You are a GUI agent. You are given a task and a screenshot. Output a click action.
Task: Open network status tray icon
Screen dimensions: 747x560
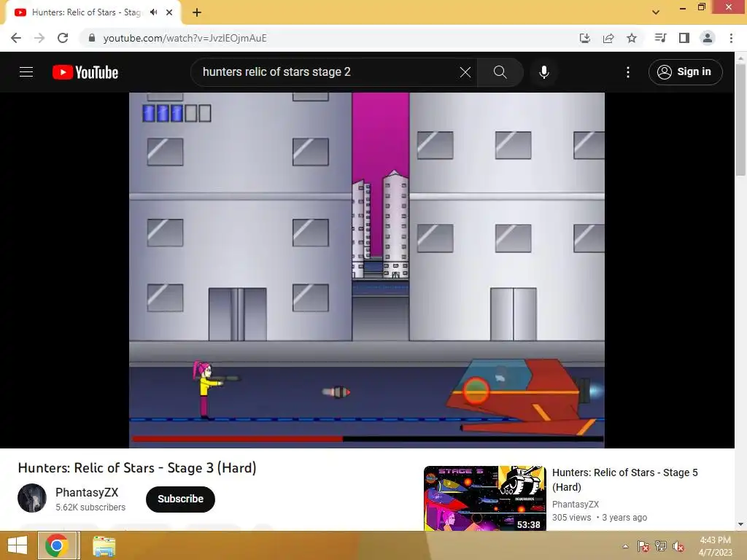(x=661, y=546)
